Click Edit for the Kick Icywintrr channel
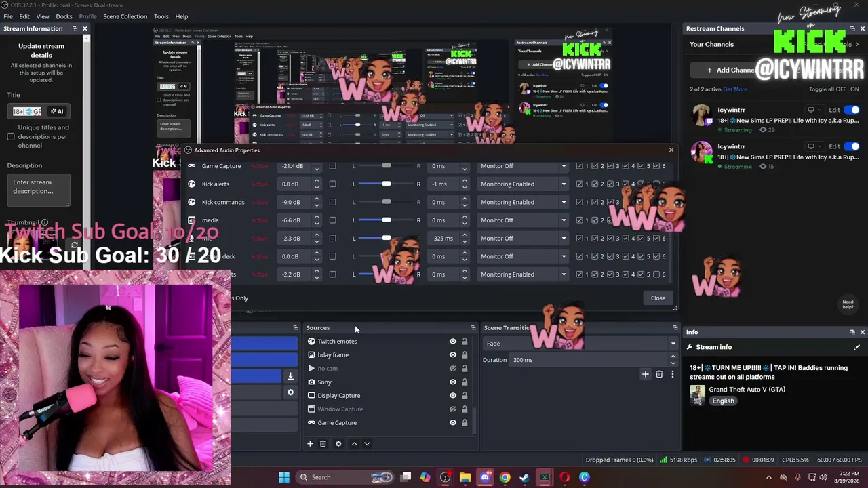The height and width of the screenshot is (488, 868). pyautogui.click(x=834, y=146)
